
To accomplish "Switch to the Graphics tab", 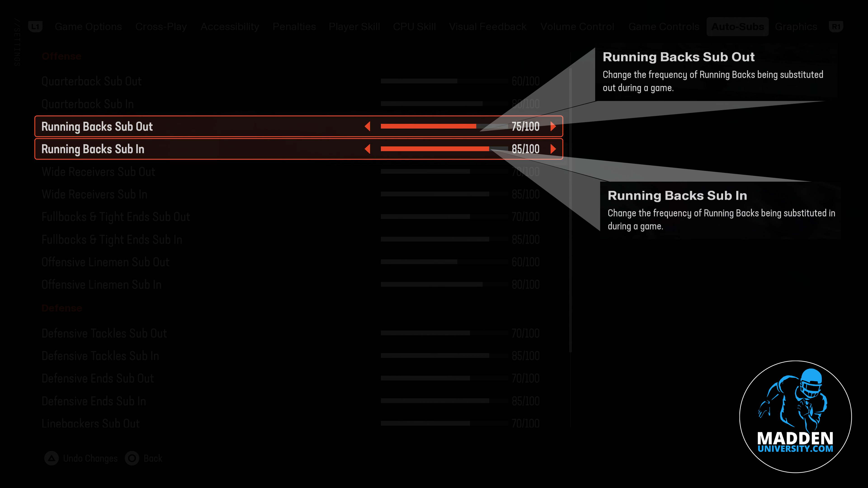I will [796, 27].
